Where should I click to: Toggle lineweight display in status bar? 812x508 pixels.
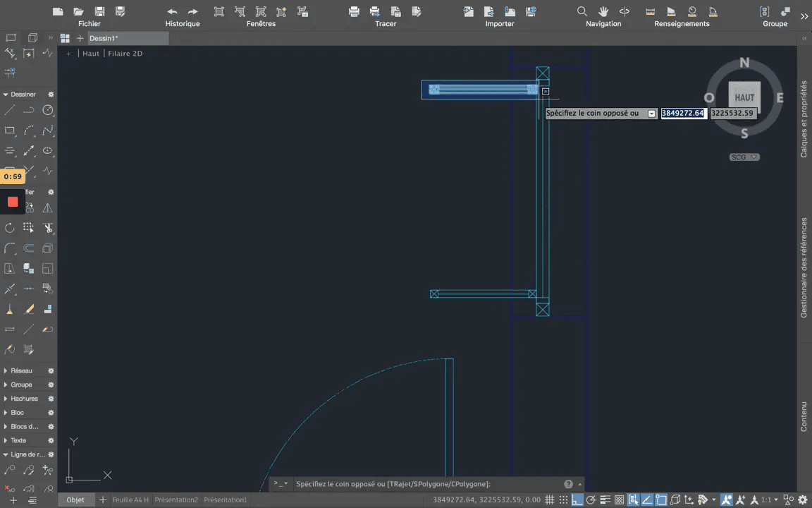(x=605, y=500)
